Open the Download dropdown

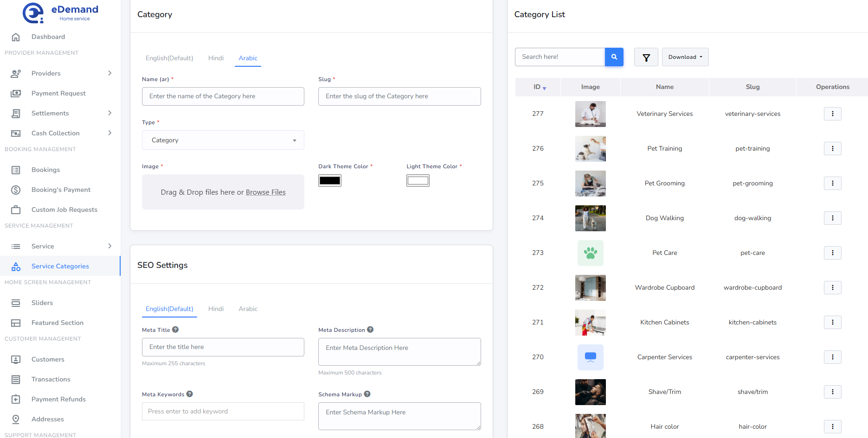(685, 57)
